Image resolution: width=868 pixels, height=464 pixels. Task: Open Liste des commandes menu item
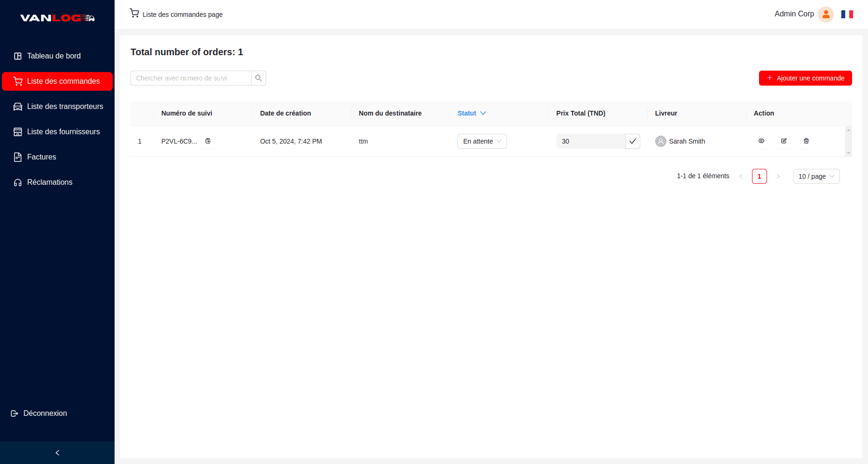tap(57, 81)
